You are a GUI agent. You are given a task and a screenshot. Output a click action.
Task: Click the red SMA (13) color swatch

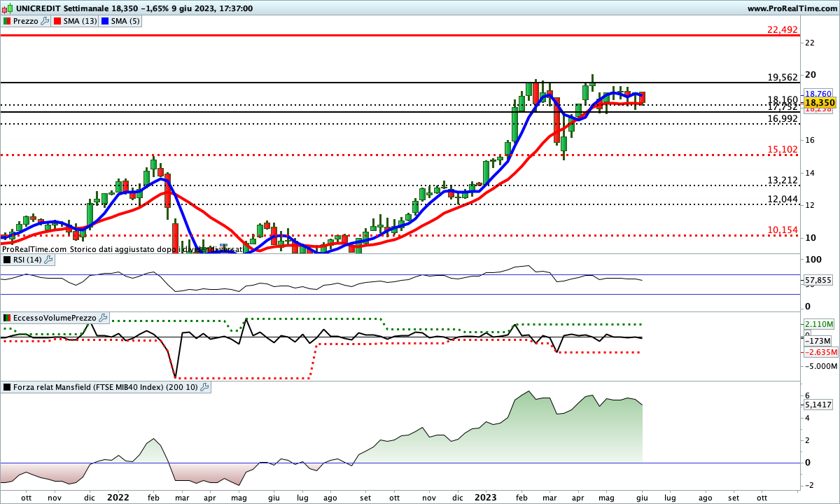tap(58, 21)
